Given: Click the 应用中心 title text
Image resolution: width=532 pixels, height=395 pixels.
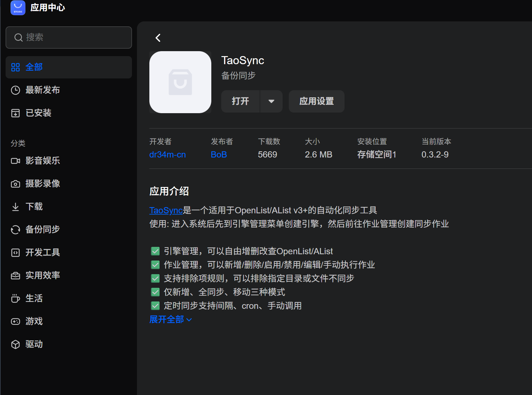Looking at the screenshot, I should point(48,7).
